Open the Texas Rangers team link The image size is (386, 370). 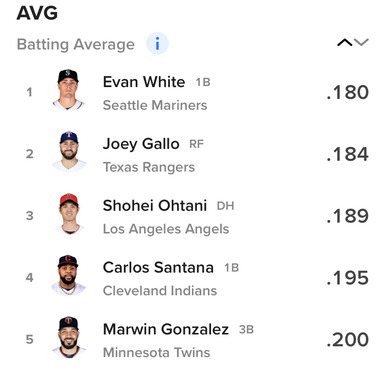tap(149, 167)
